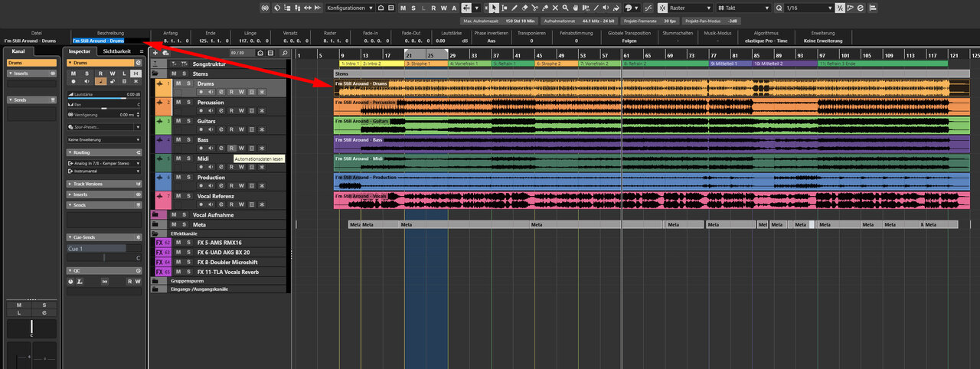Open the Konfigurationen dropdown

[x=350, y=8]
